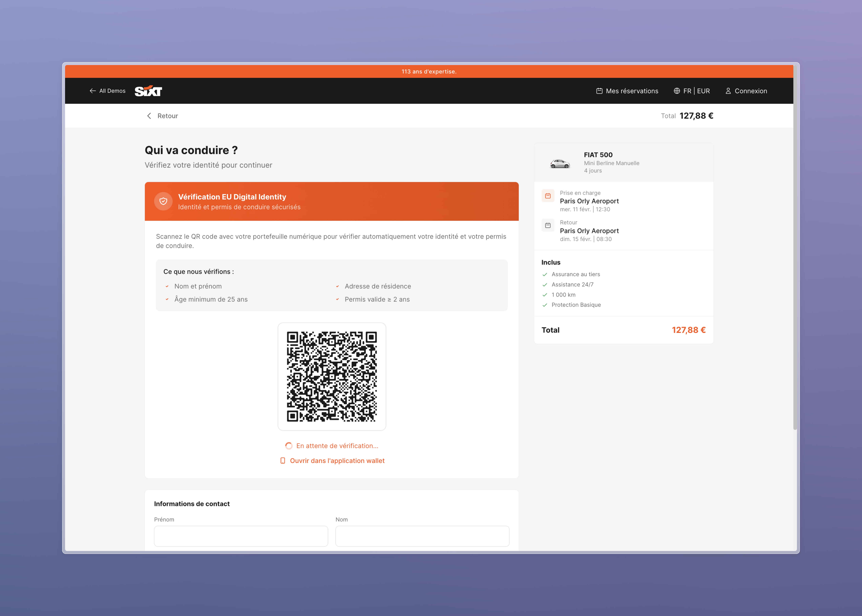Click the '113 ans d'expertise.' banner
This screenshot has height=616, width=862.
429,72
